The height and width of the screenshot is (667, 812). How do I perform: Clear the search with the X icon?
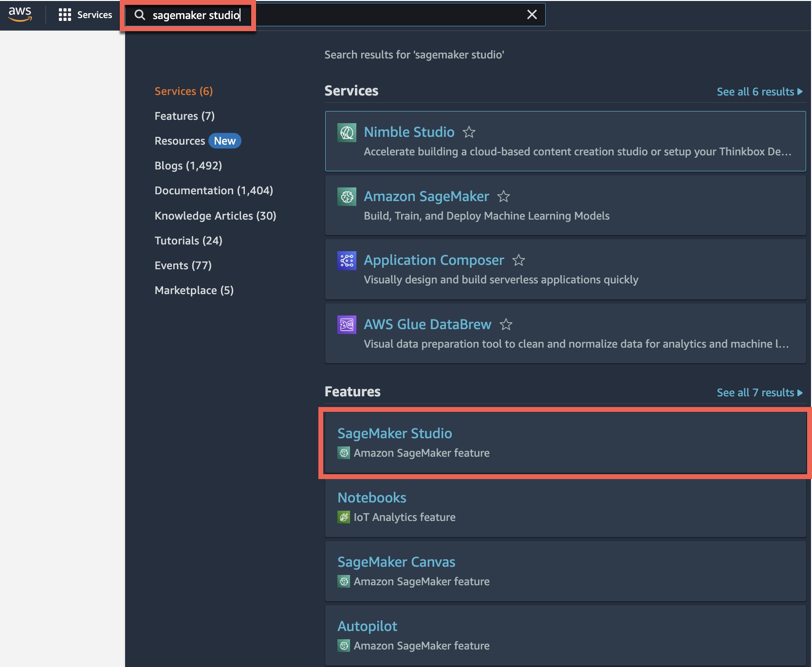(532, 15)
